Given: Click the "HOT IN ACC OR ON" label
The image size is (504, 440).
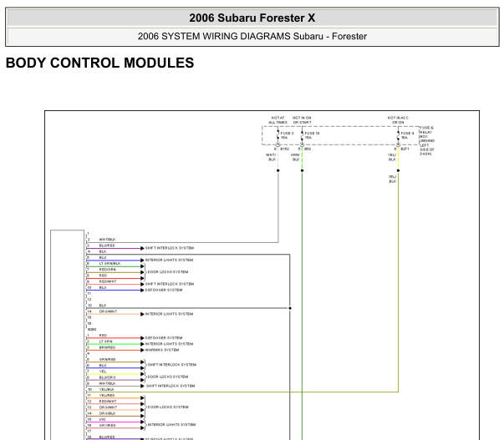Looking at the screenshot, I should tap(398, 120).
